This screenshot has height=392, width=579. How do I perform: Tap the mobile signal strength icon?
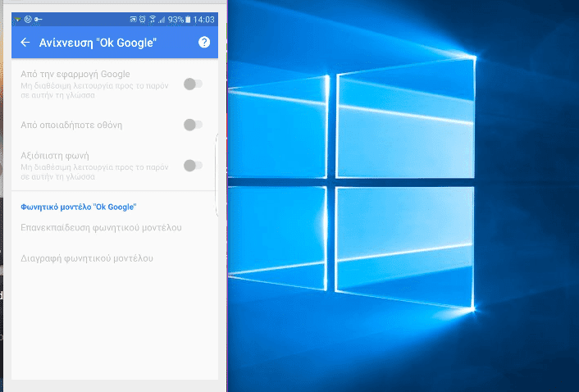pyautogui.click(x=162, y=20)
